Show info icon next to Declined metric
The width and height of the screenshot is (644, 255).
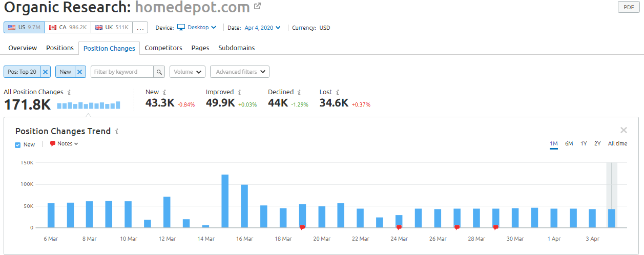point(299,92)
